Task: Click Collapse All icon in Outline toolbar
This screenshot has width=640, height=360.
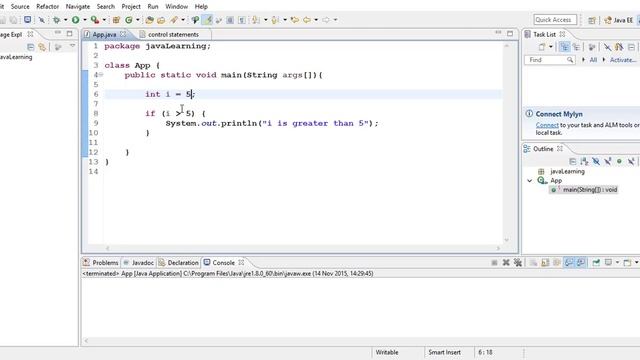Action: (x=572, y=162)
